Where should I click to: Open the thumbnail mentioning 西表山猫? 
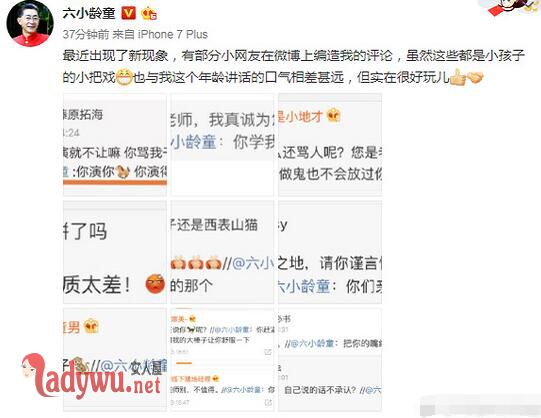pos(223,252)
